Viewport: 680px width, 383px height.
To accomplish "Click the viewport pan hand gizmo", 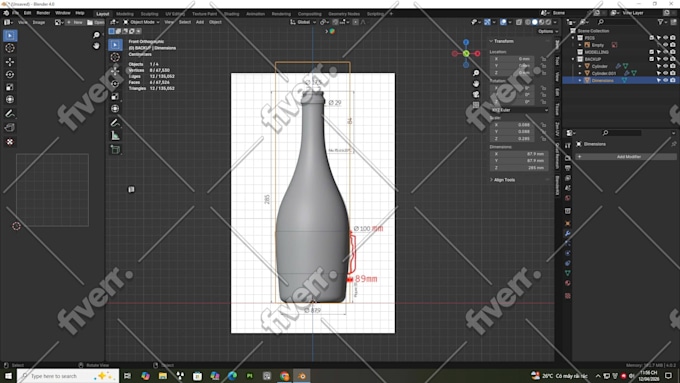I will pyautogui.click(x=476, y=84).
